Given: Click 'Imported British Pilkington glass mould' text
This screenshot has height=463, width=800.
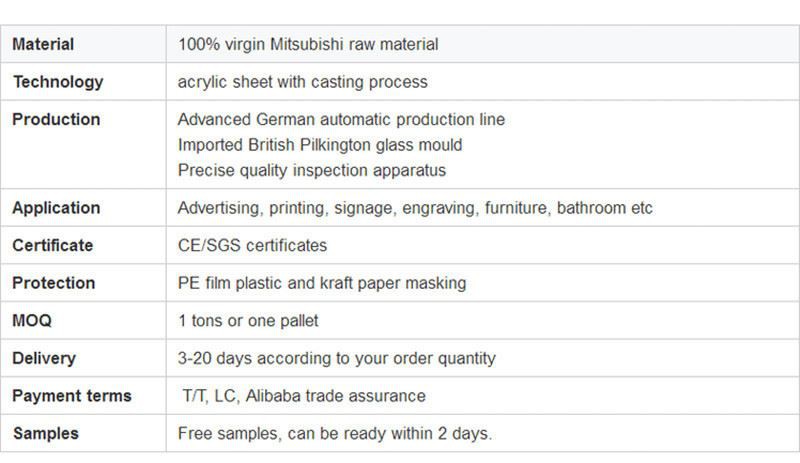Looking at the screenshot, I should (320, 145).
